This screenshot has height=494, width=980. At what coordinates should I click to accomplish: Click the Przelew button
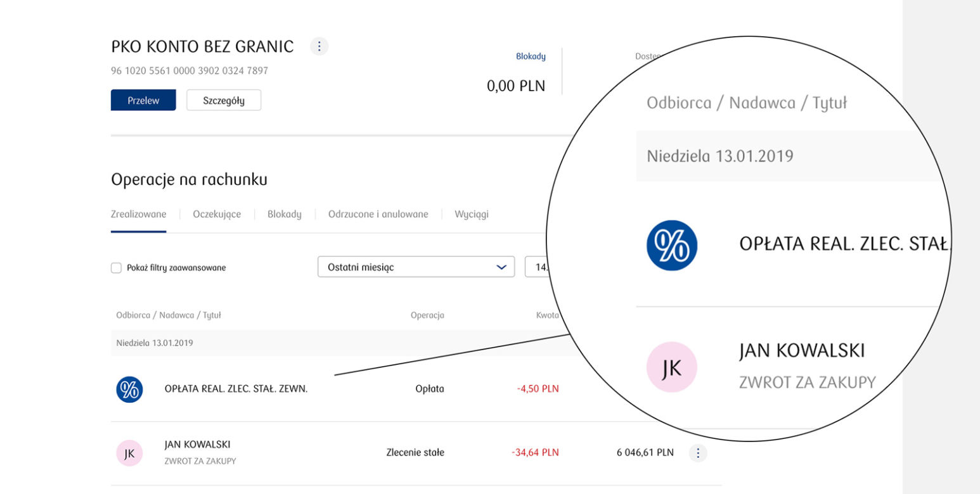coord(143,100)
